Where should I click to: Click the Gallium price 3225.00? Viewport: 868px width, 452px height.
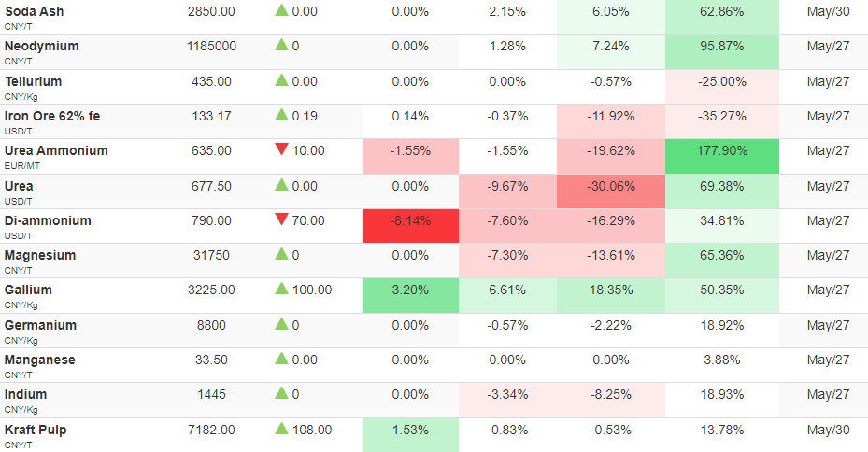211,290
